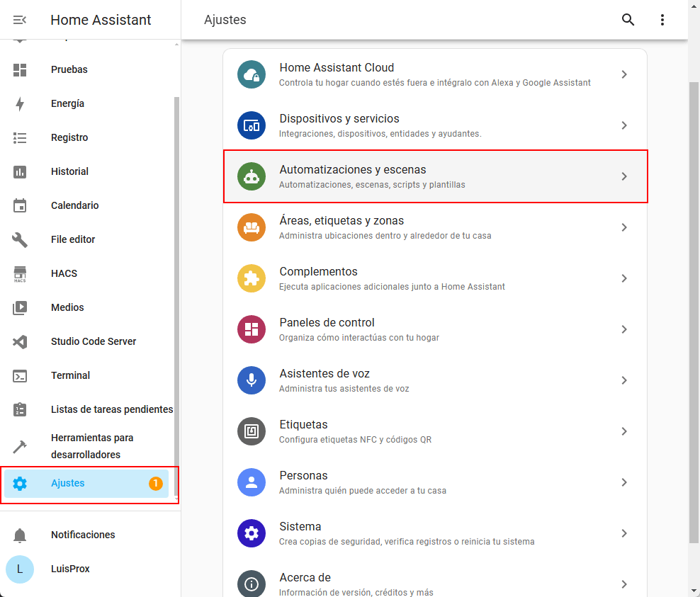Select Historial in the sidebar
The width and height of the screenshot is (700, 597).
coord(69,172)
